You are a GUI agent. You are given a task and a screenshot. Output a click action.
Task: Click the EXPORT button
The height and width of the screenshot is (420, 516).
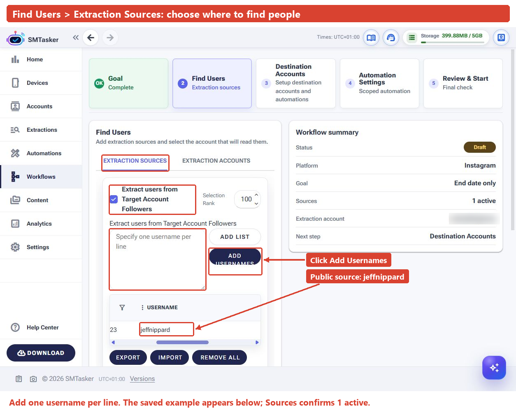coord(128,357)
